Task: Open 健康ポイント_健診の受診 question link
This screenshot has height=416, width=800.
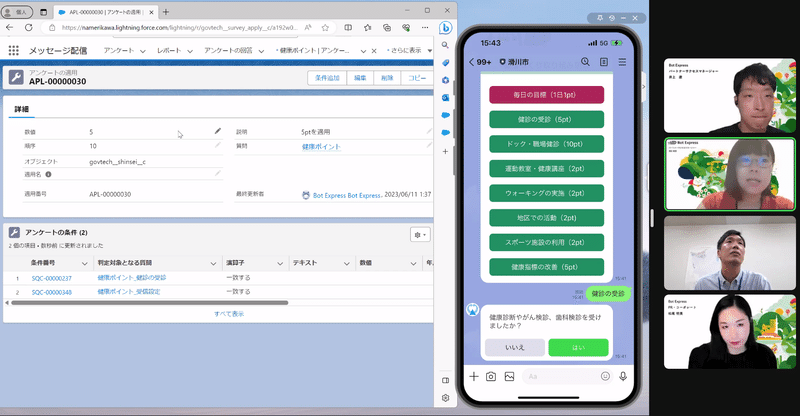Action: [132, 278]
